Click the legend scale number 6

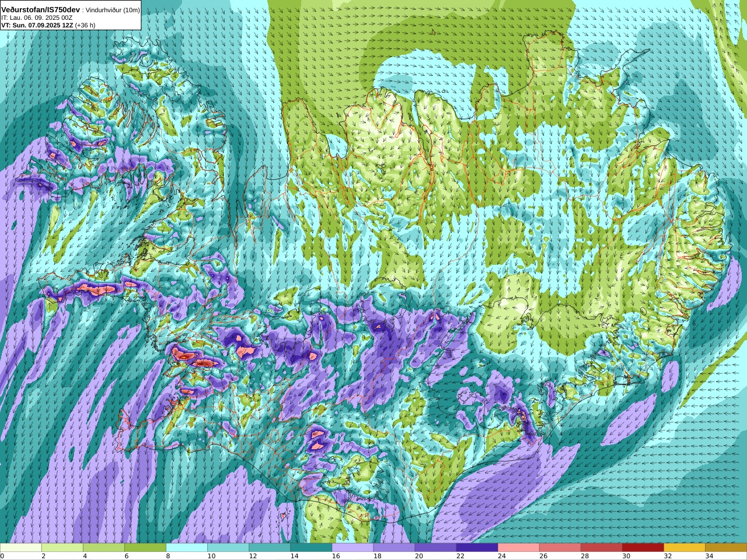126,556
